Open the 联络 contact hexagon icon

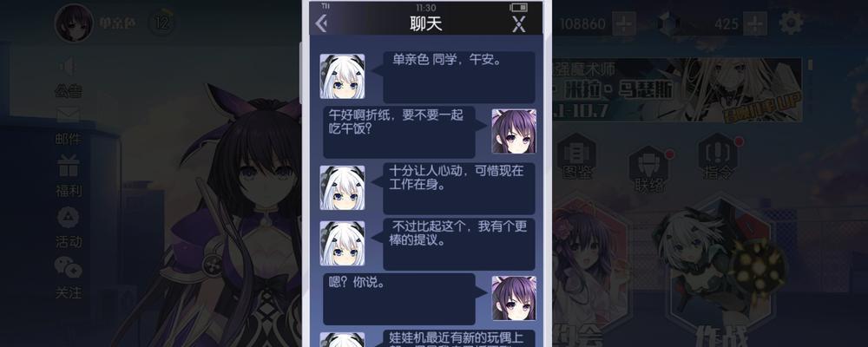[648, 166]
